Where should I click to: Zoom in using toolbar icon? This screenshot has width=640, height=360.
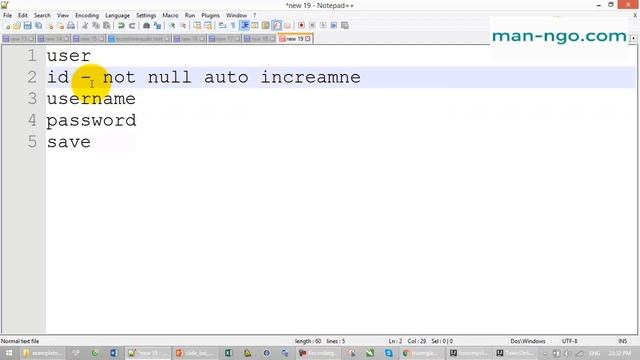[x=172, y=26]
